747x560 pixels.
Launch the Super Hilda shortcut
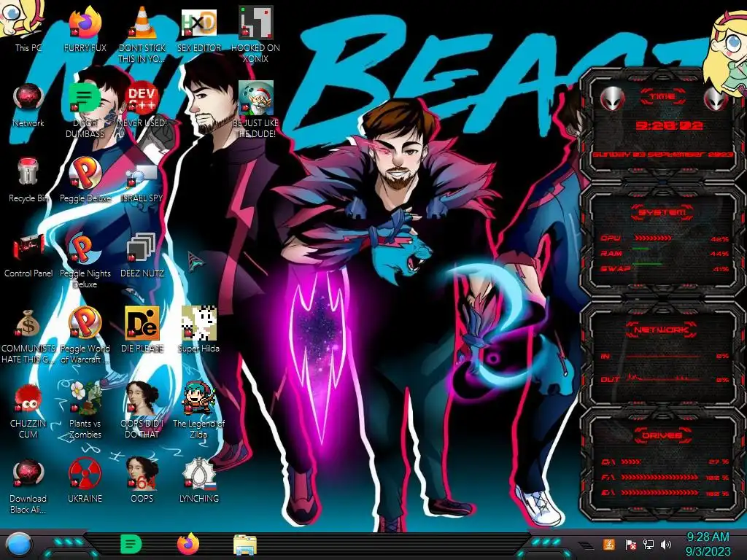198,330
